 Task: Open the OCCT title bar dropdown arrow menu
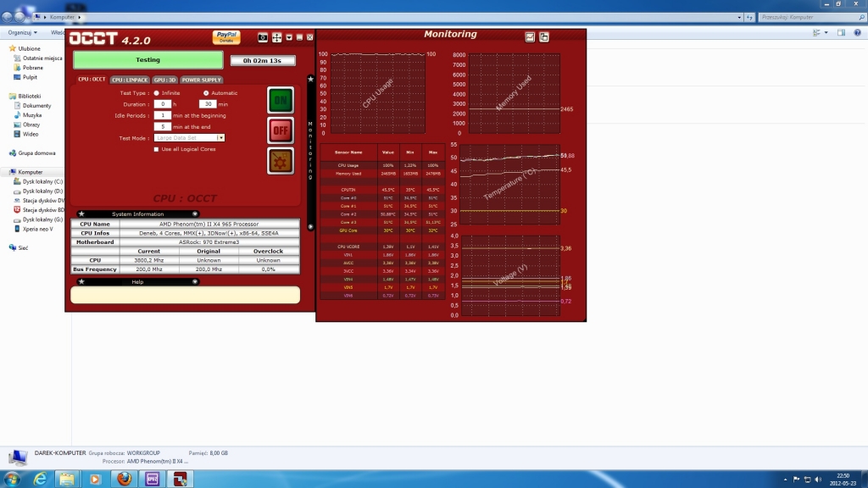click(289, 37)
